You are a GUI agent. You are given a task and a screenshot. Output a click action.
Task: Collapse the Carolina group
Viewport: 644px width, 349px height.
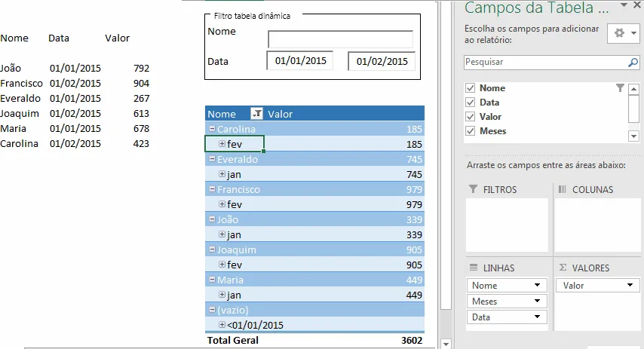point(213,128)
